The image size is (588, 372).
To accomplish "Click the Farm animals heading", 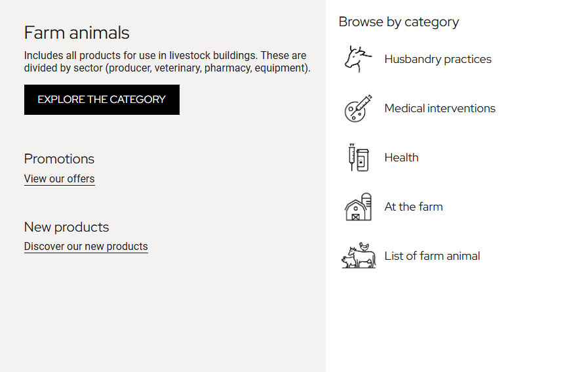I will point(77,33).
